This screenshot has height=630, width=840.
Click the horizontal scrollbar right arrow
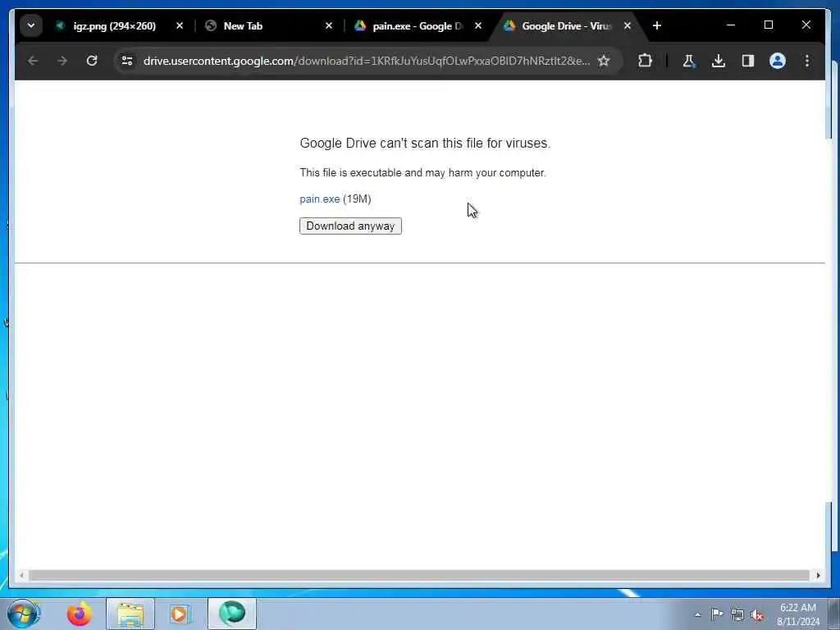(x=818, y=575)
